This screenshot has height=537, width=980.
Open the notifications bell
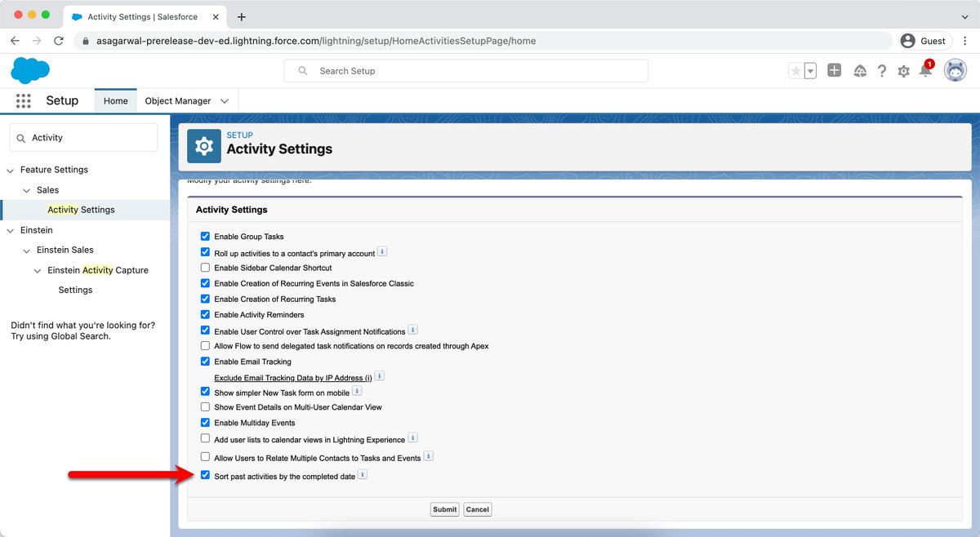(x=925, y=70)
